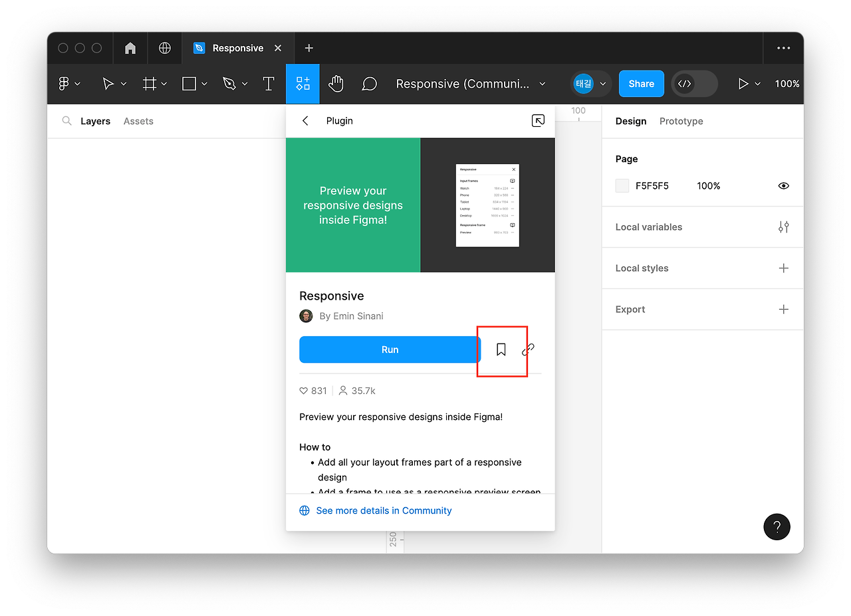Click the author avatar image
The height and width of the screenshot is (616, 851).
pyautogui.click(x=306, y=316)
